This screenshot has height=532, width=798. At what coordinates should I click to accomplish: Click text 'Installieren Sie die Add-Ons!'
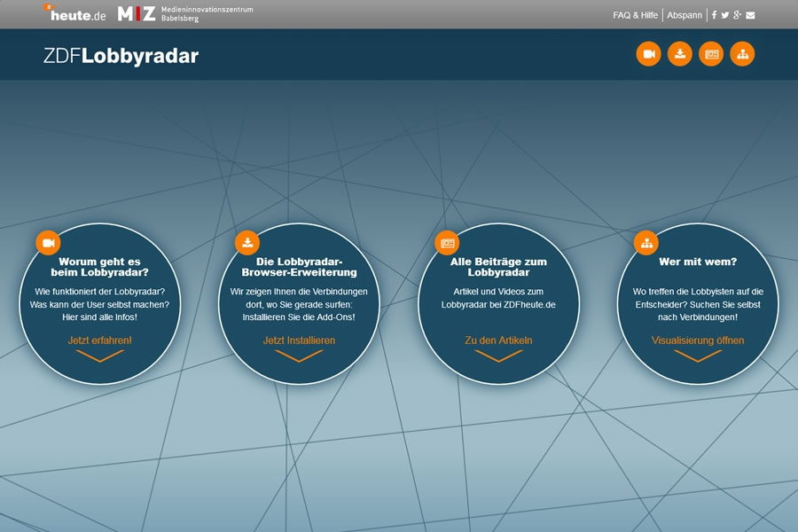299,317
